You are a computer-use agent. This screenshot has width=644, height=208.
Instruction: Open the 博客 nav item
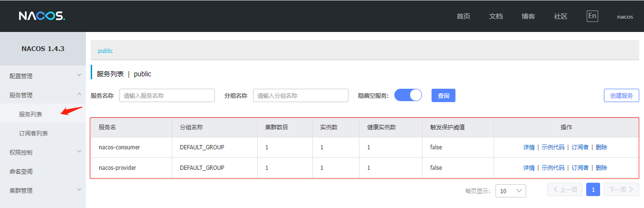click(x=528, y=16)
